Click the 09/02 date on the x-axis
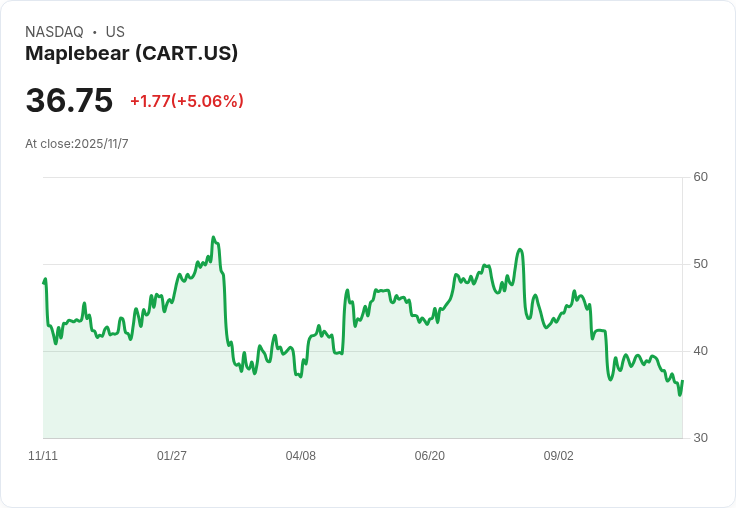 point(559,456)
